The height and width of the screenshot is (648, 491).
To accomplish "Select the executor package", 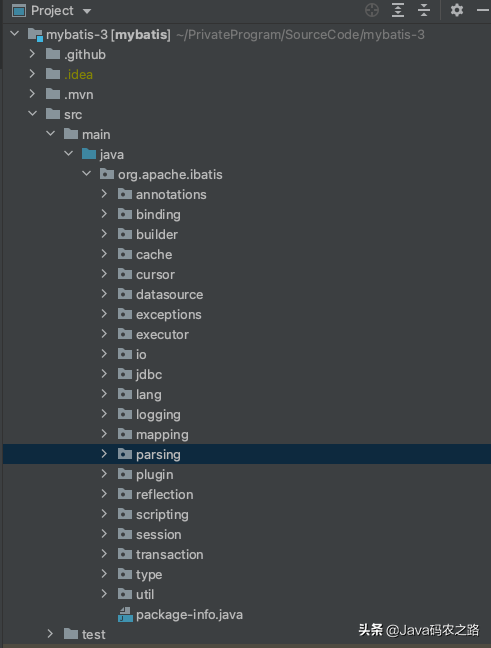I will pos(162,334).
